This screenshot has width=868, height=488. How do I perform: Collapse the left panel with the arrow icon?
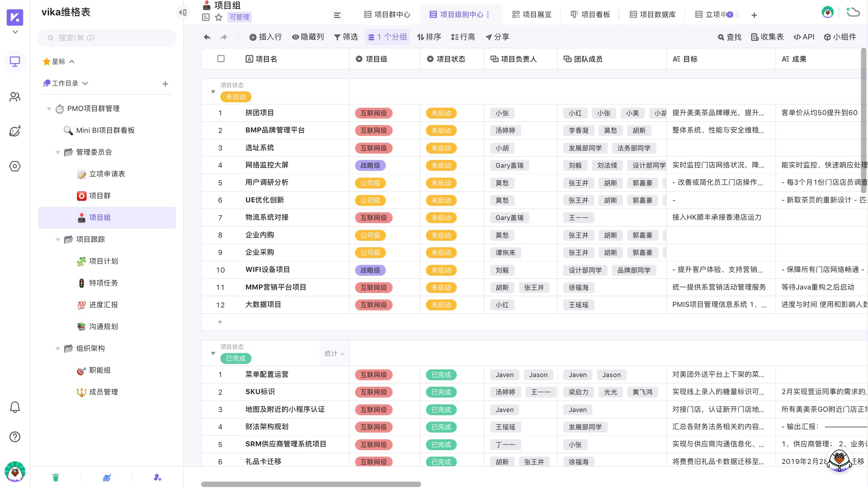point(183,12)
